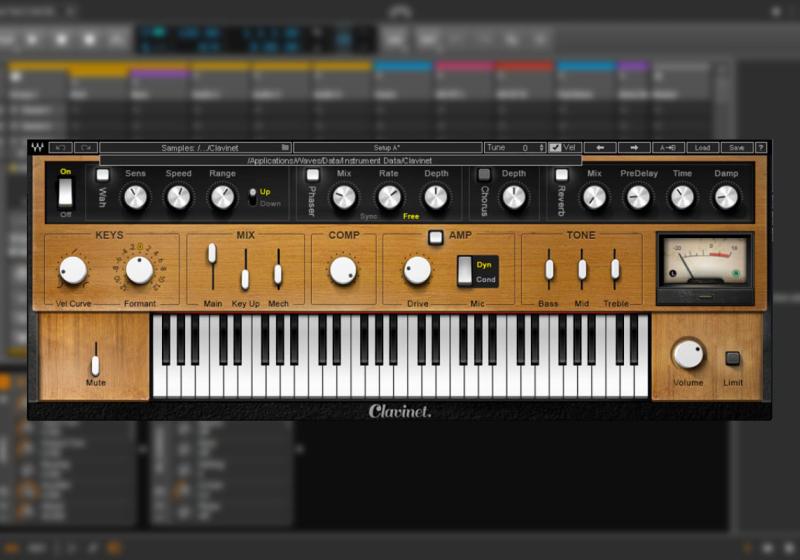Adjust the Tune value stepper
Screen dimensions: 800x560
(x=541, y=147)
